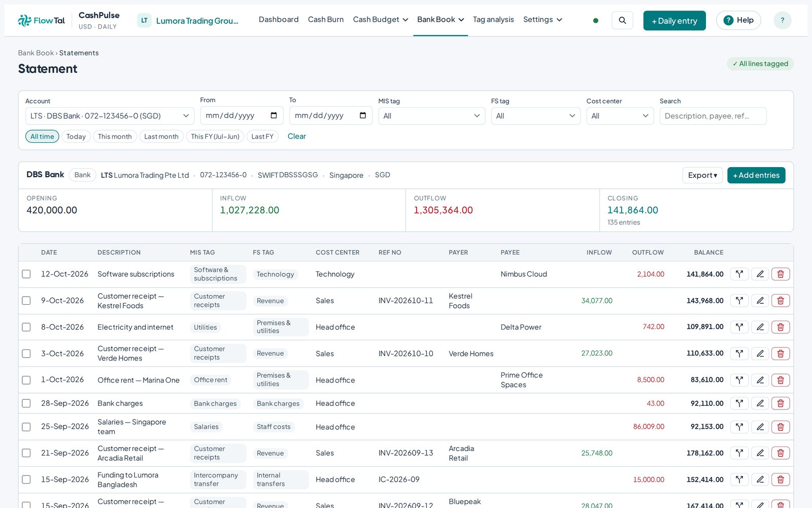Expand the Settings navigation menu

coord(543,20)
